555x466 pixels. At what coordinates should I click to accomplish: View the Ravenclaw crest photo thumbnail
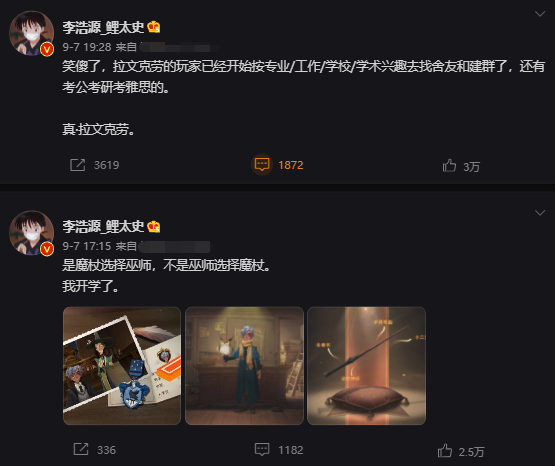(x=122, y=366)
